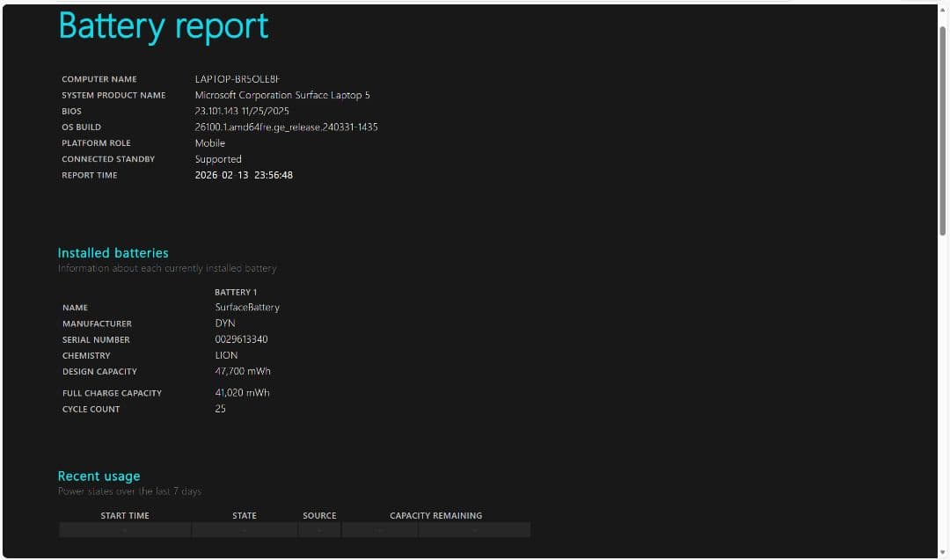Click the START TIME column header

pyautogui.click(x=125, y=516)
